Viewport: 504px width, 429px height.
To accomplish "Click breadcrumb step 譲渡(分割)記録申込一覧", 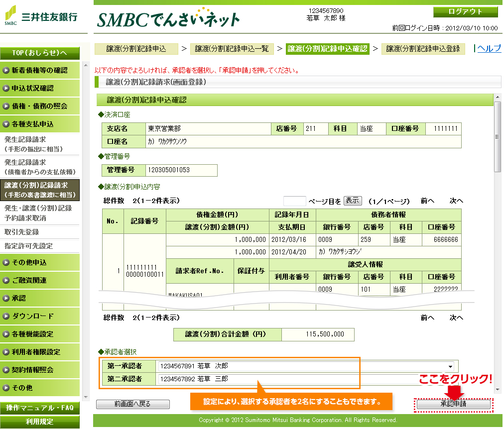I will click(232, 49).
